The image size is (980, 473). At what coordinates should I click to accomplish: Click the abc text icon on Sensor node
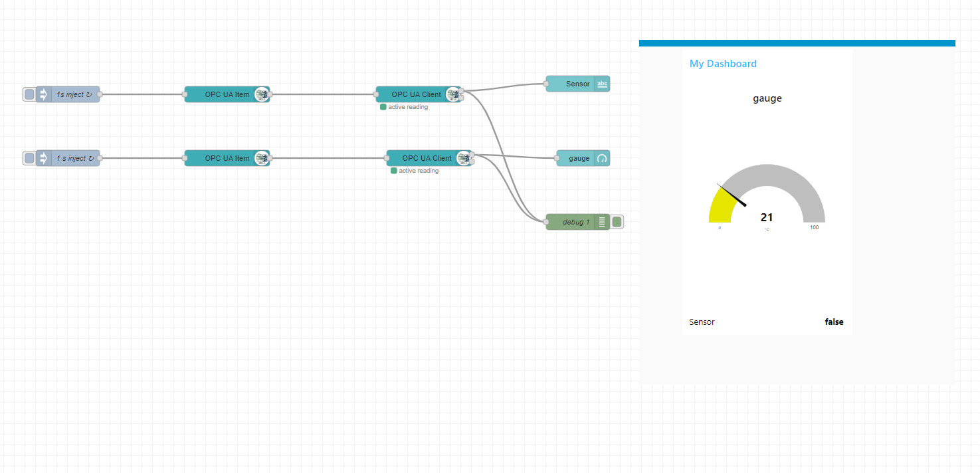click(602, 84)
